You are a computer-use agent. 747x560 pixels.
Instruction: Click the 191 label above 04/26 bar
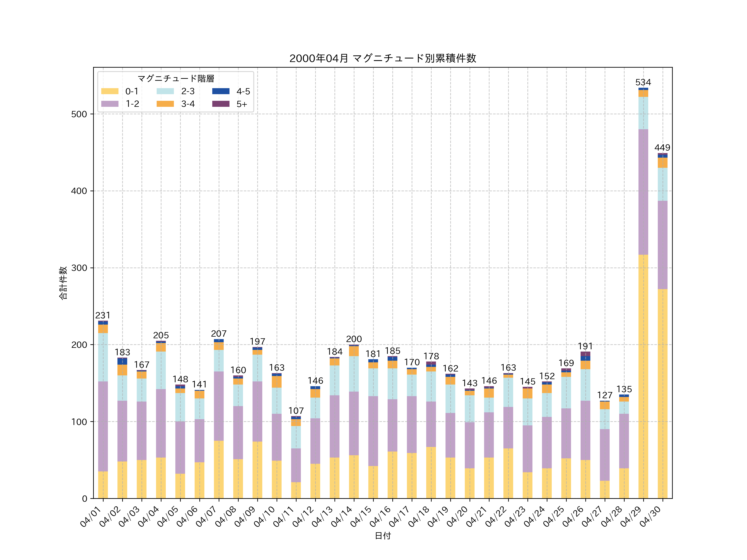click(x=585, y=346)
